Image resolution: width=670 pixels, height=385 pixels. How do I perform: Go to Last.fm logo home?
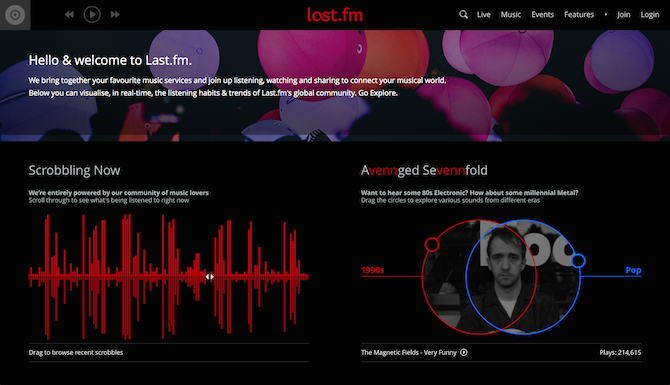(335, 15)
